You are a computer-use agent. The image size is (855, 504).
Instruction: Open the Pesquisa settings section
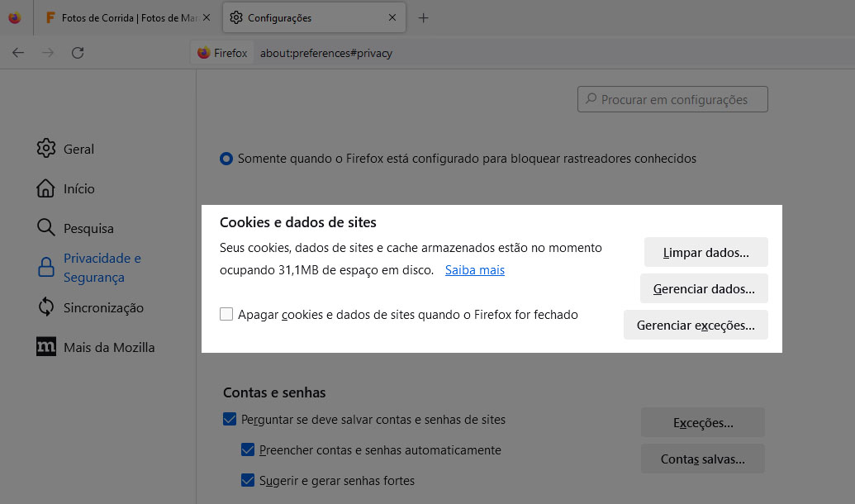(88, 229)
